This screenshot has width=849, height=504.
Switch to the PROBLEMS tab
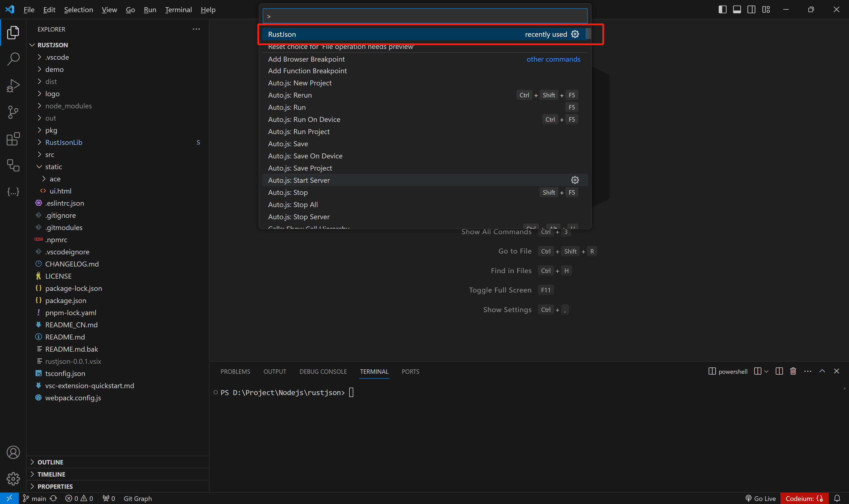point(235,372)
